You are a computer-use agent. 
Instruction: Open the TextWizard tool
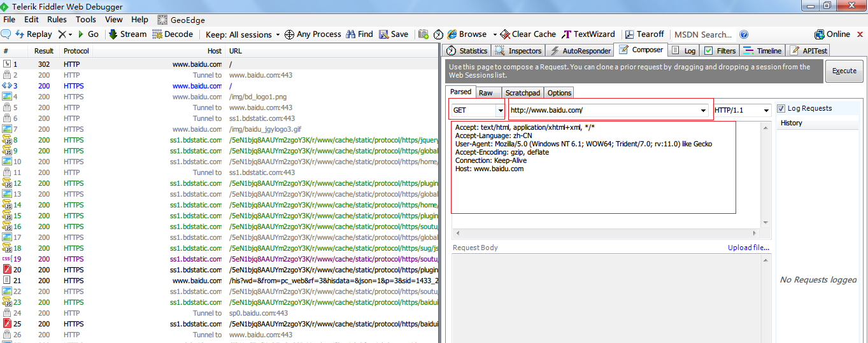[x=588, y=34]
